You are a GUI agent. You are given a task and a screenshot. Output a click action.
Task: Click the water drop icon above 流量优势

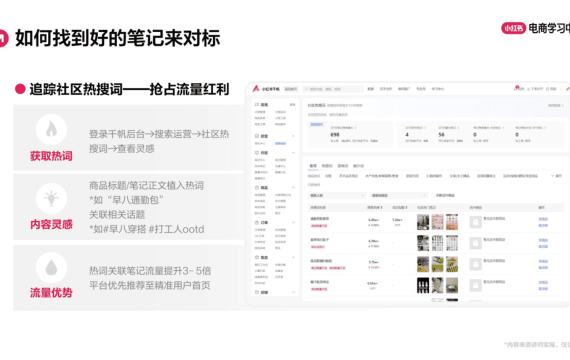(x=51, y=268)
